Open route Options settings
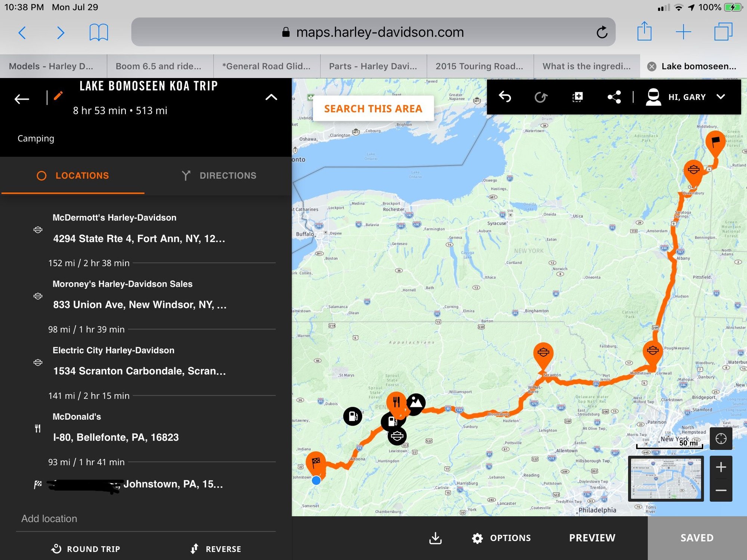Image resolution: width=747 pixels, height=560 pixels. pos(502,538)
